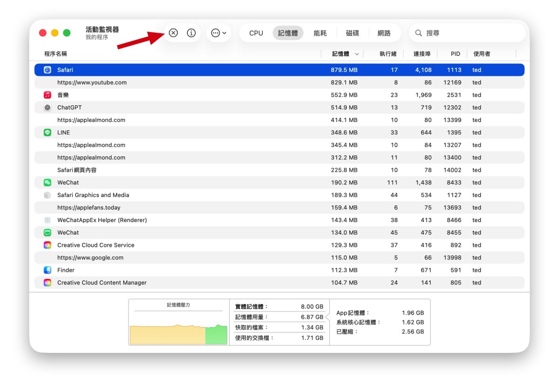Click the 記憶體壓力 memory pressure graph

[179, 322]
